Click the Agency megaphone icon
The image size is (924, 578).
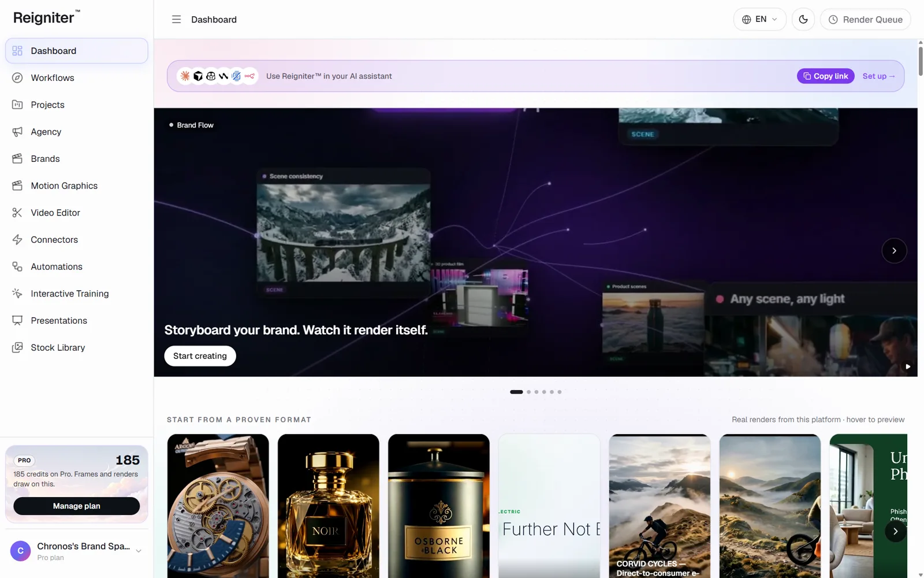coord(17,132)
